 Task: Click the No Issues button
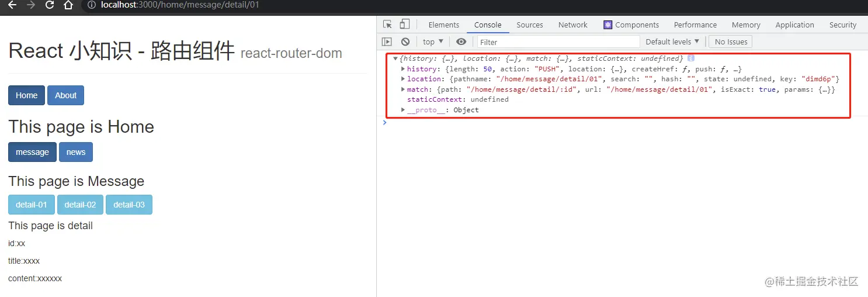click(x=731, y=42)
